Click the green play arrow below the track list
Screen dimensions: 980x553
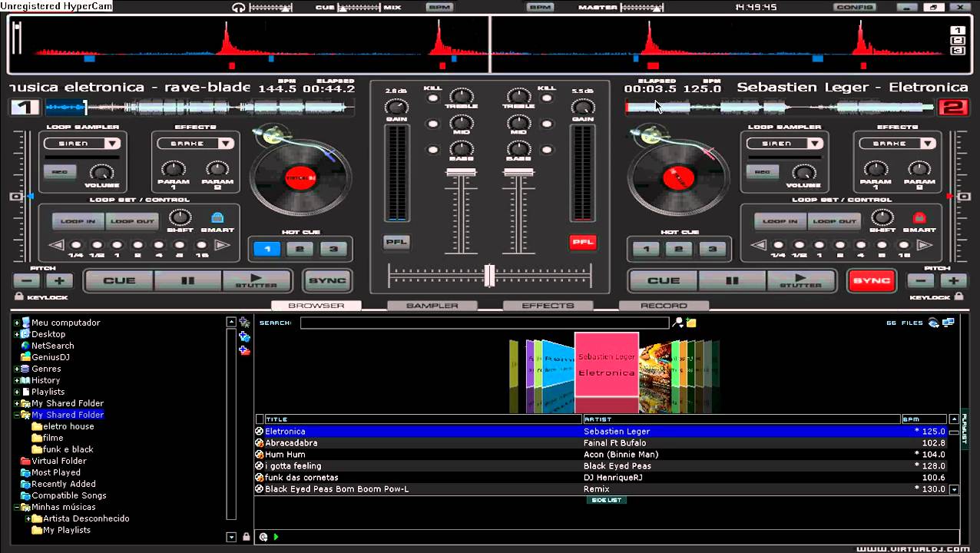click(x=276, y=537)
